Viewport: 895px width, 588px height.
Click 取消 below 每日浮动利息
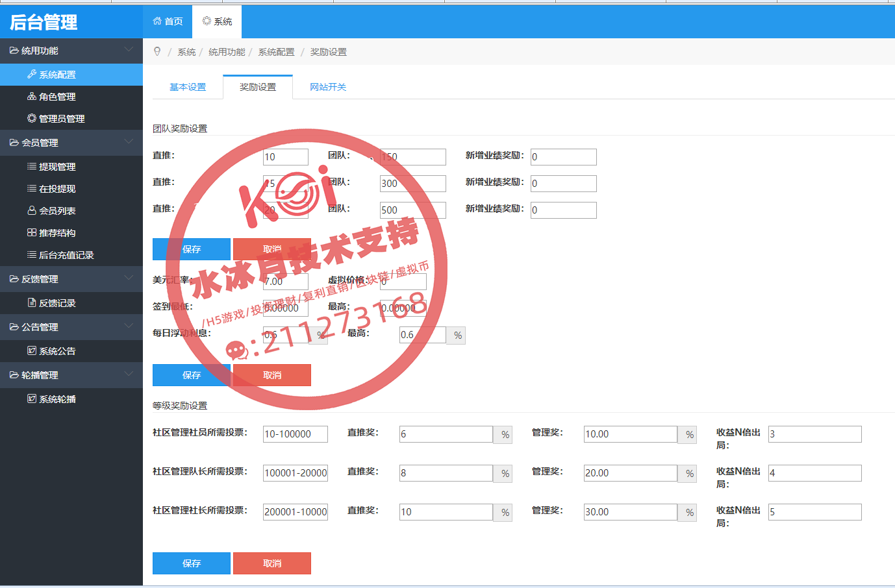coord(272,375)
